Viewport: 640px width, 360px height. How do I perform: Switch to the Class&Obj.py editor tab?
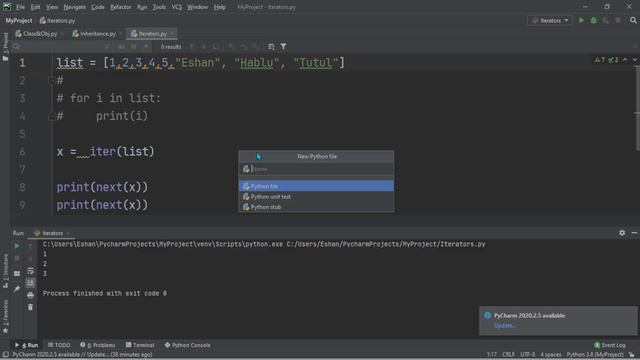pos(39,34)
